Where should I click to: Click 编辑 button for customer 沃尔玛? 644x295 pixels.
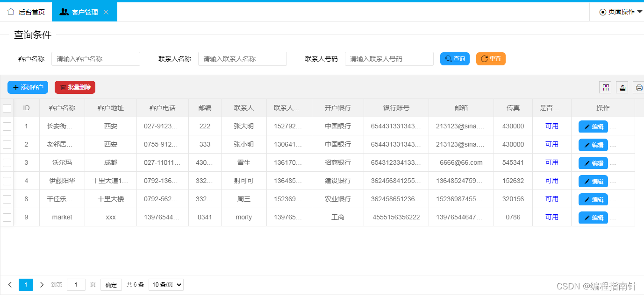(x=593, y=163)
